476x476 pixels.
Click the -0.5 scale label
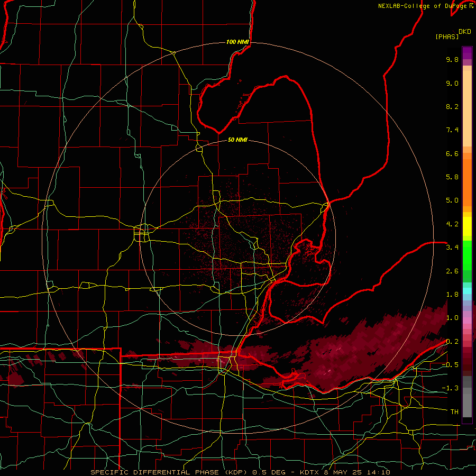click(450, 365)
